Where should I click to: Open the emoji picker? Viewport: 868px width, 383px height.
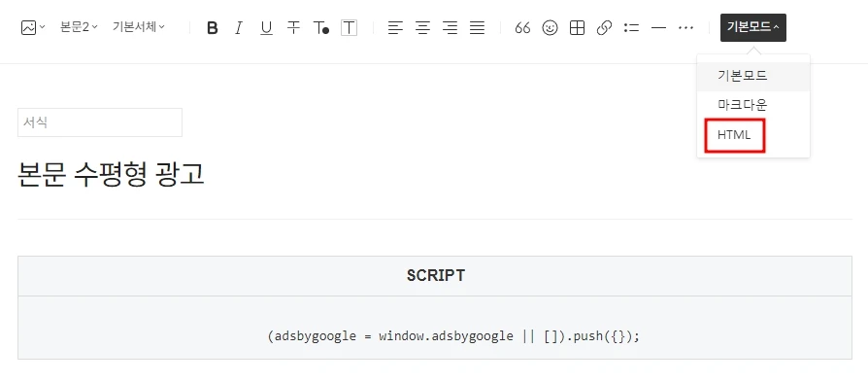coord(550,28)
